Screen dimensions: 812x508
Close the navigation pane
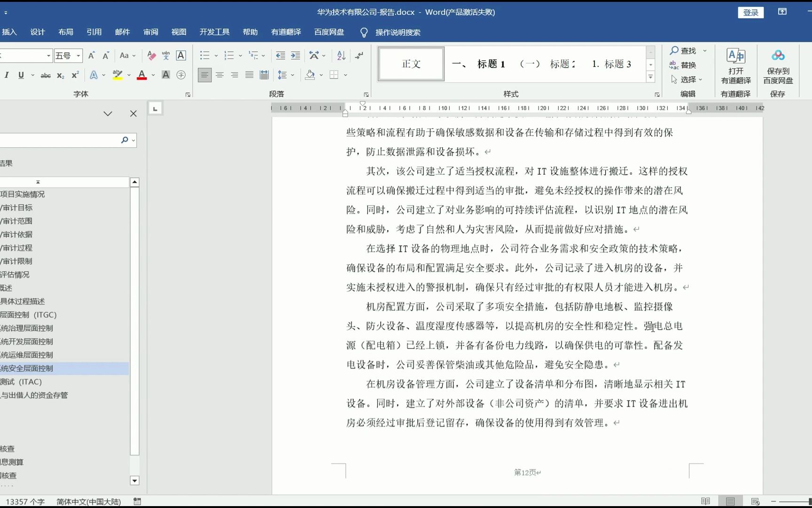coord(133,114)
